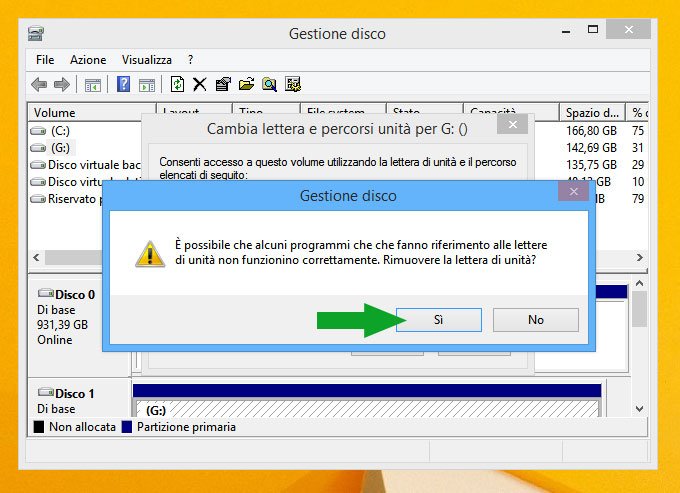The height and width of the screenshot is (493, 680).
Task: Select the (G:) volume row
Action: pyautogui.click(x=60, y=148)
